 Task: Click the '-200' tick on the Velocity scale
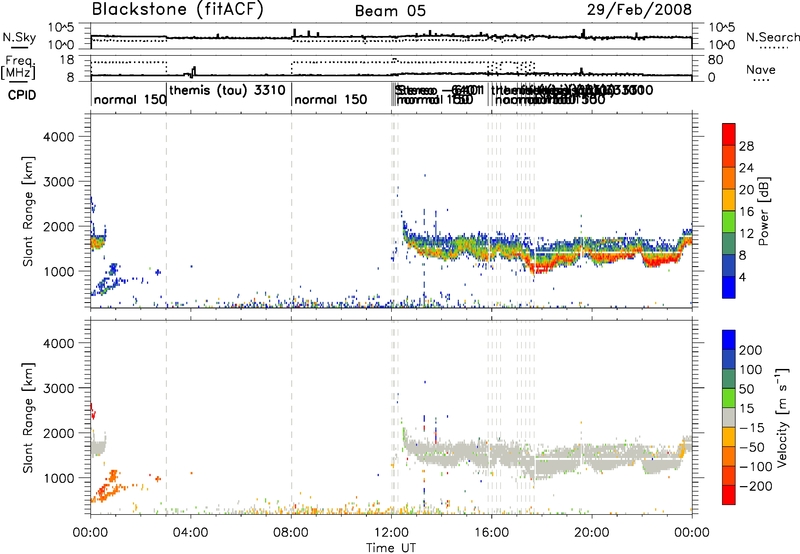coord(755,486)
